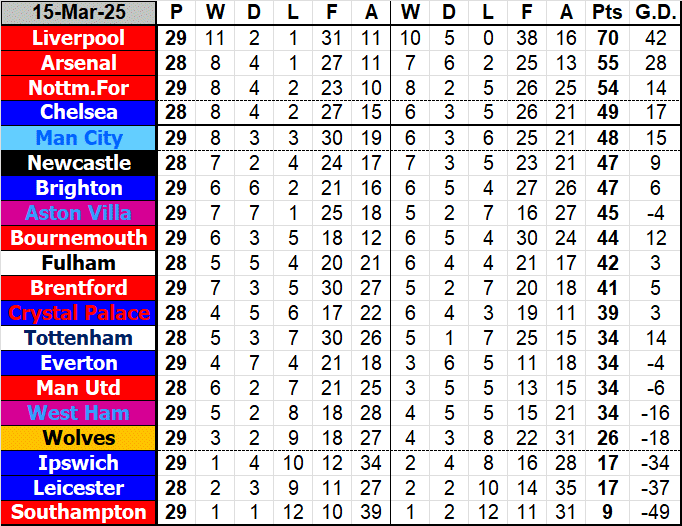
Task: Click the Pts column header
Action: [x=605, y=13]
